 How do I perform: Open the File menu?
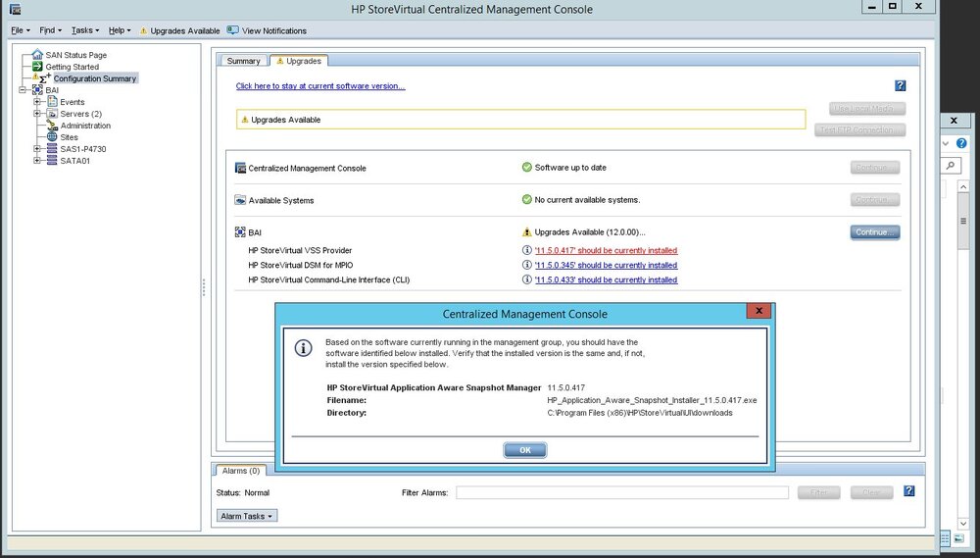click(x=20, y=30)
